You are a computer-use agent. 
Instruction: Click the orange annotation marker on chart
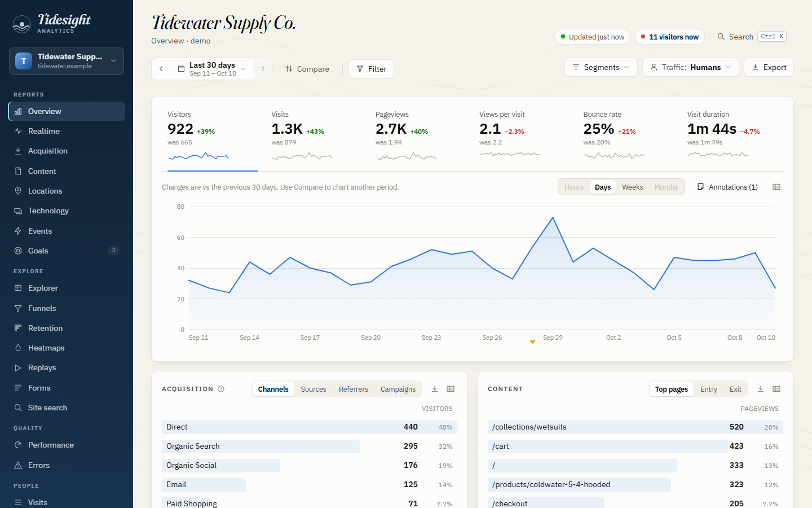pos(532,342)
